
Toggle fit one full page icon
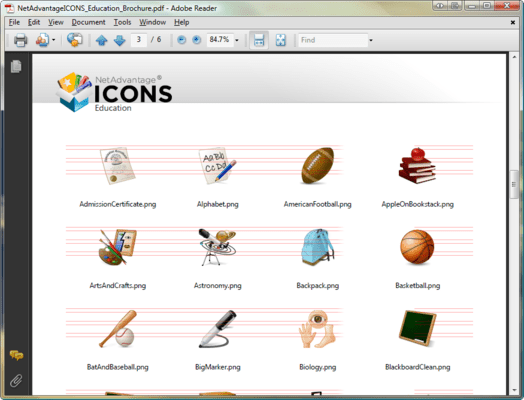coord(281,40)
